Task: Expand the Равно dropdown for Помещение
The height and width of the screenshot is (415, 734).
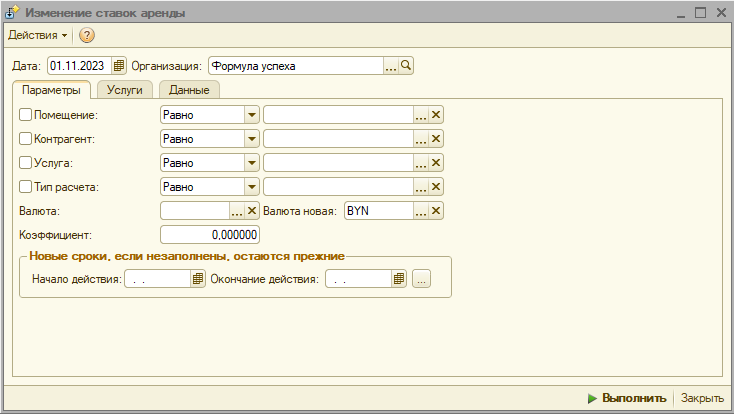Action: (x=251, y=115)
